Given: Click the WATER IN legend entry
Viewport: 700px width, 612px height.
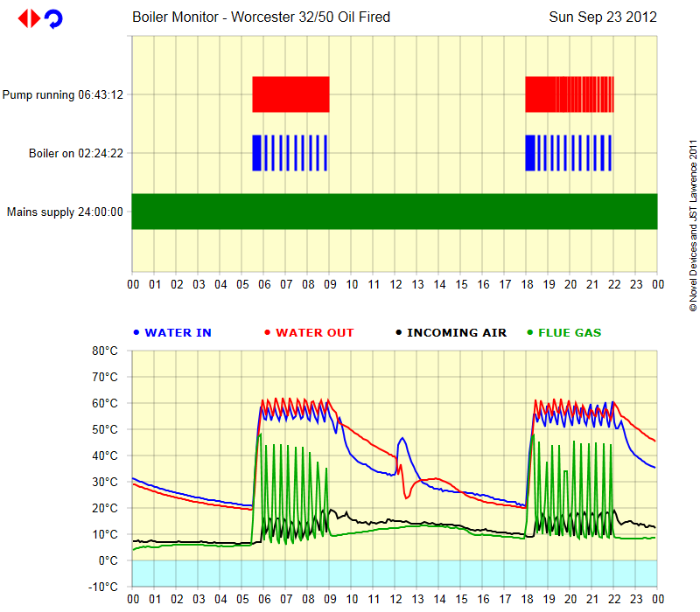Looking at the screenshot, I should pyautogui.click(x=172, y=333).
